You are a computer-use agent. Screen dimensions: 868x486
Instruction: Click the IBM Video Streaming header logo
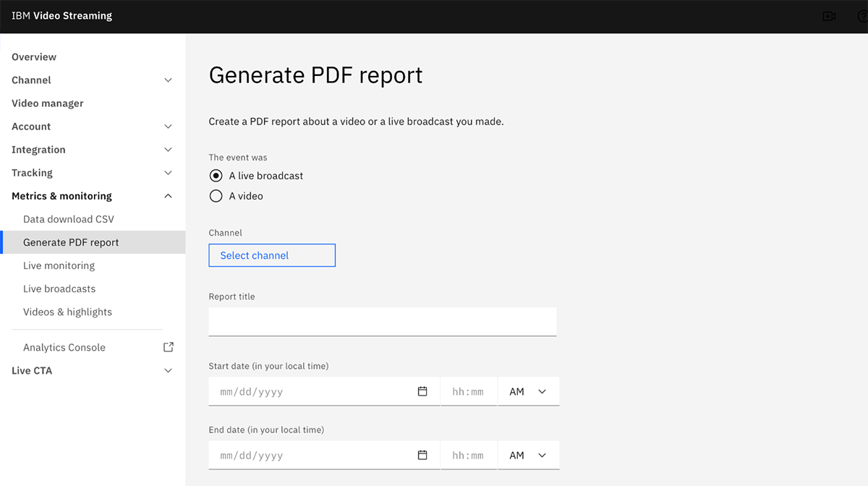[62, 15]
